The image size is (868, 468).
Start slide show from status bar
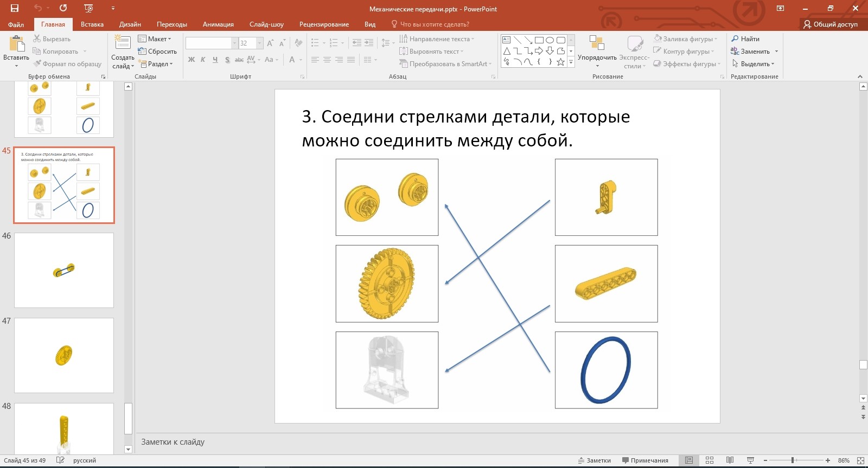[x=750, y=460]
